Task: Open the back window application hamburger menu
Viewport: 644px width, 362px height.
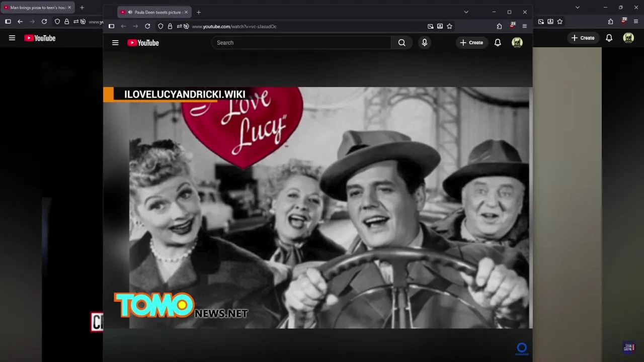Action: click(x=636, y=22)
